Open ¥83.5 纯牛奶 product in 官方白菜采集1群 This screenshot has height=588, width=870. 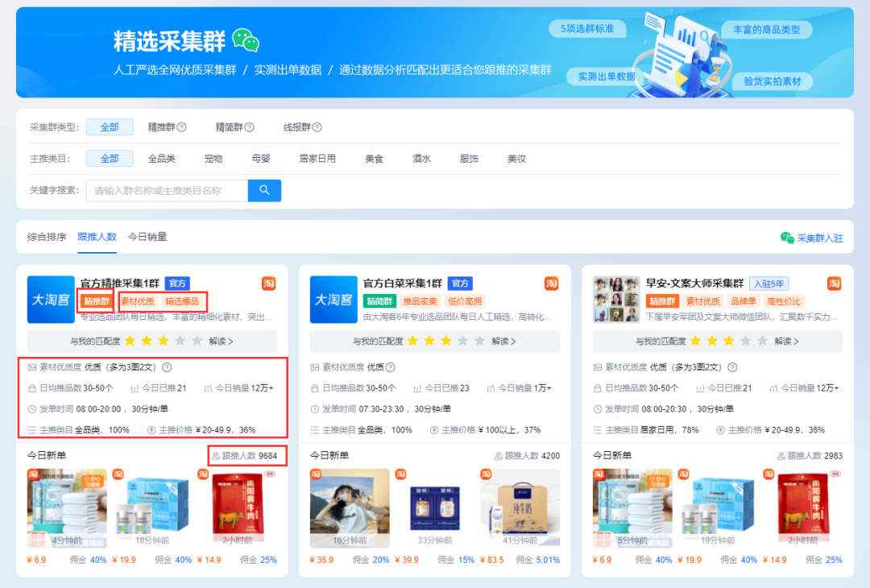tap(520, 507)
